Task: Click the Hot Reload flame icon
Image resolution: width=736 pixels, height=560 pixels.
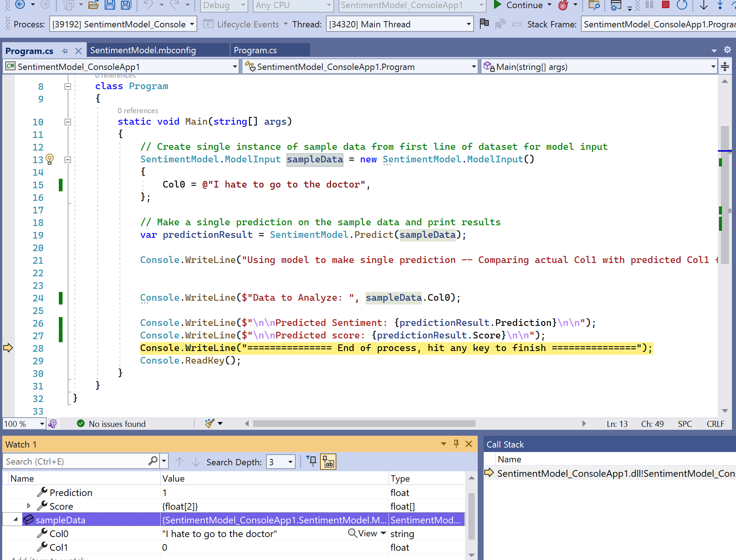Action: click(x=563, y=5)
